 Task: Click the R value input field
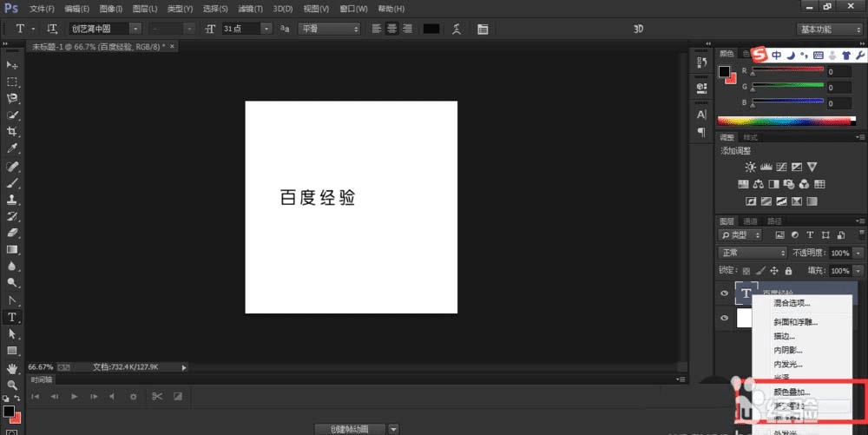(839, 72)
